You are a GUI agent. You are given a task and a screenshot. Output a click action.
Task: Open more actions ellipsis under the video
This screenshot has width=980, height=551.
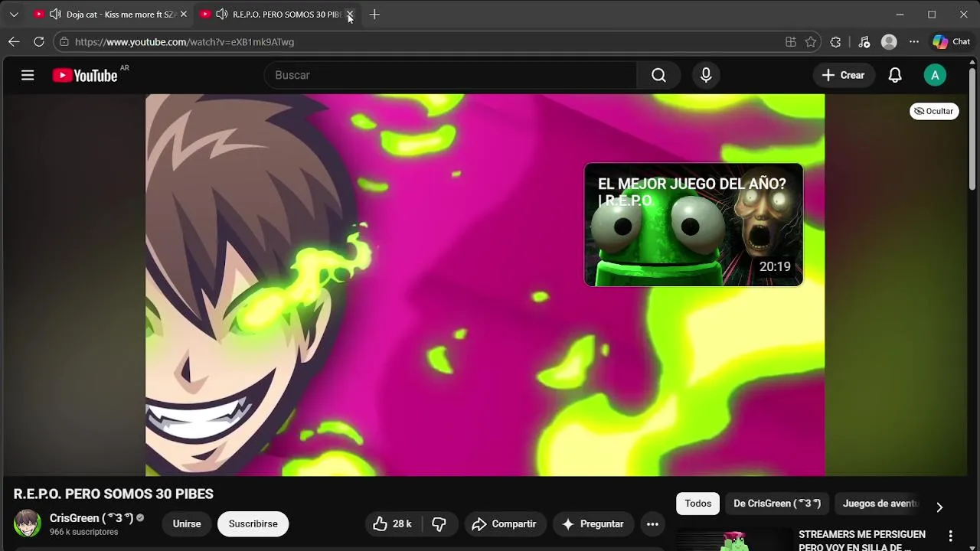(652, 524)
